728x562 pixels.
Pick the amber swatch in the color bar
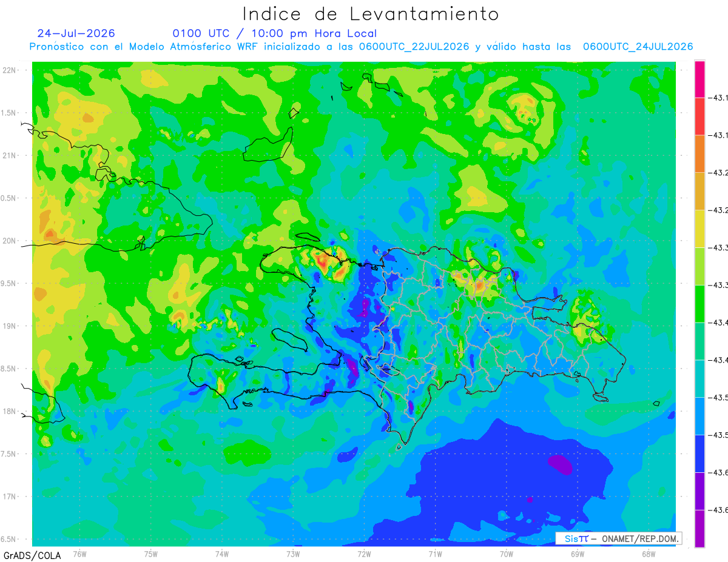point(699,192)
